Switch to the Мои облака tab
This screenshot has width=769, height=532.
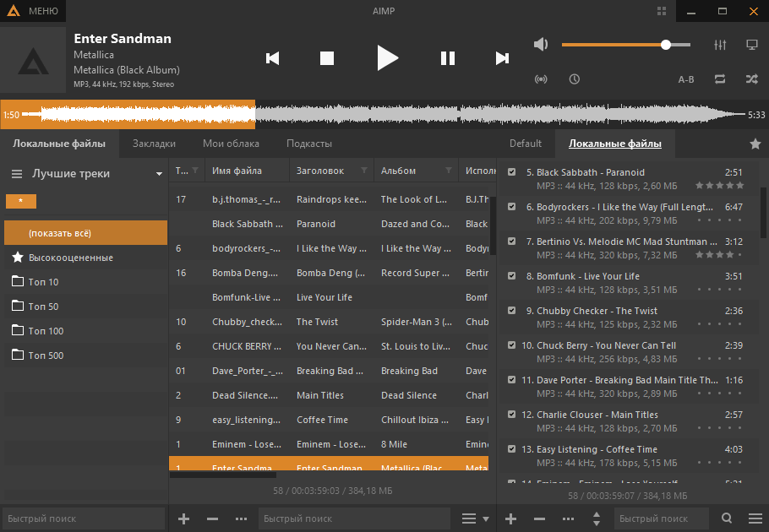click(x=231, y=144)
